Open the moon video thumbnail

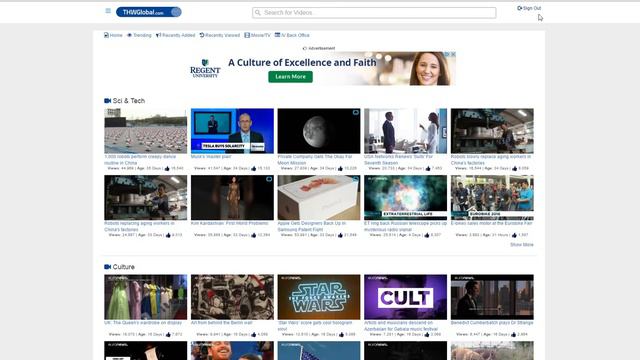(319, 131)
